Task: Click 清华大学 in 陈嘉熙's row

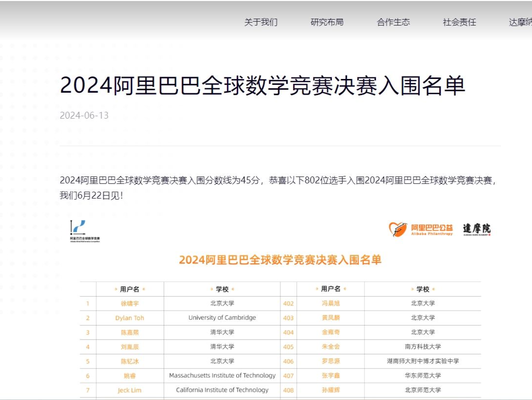Action: click(x=222, y=332)
